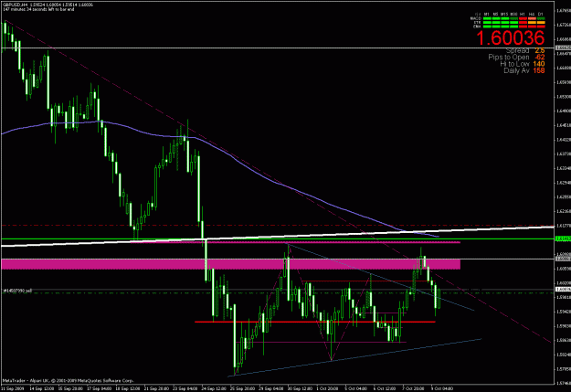Select the thick magenta resistance zone rectangle

(x=230, y=264)
